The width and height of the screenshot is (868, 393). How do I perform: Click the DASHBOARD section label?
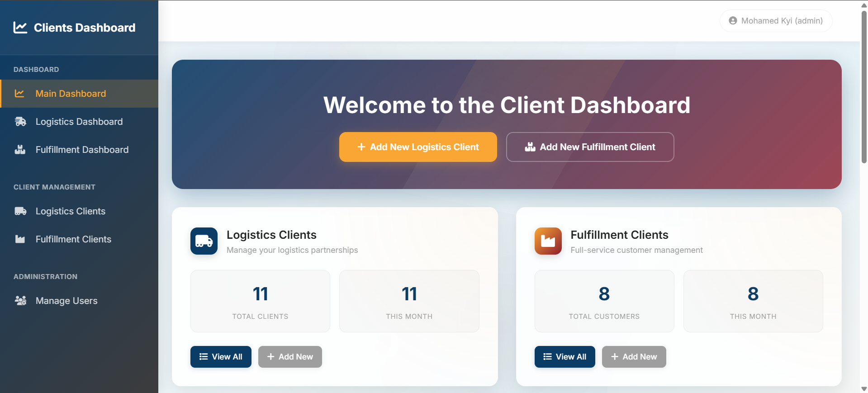click(x=36, y=70)
